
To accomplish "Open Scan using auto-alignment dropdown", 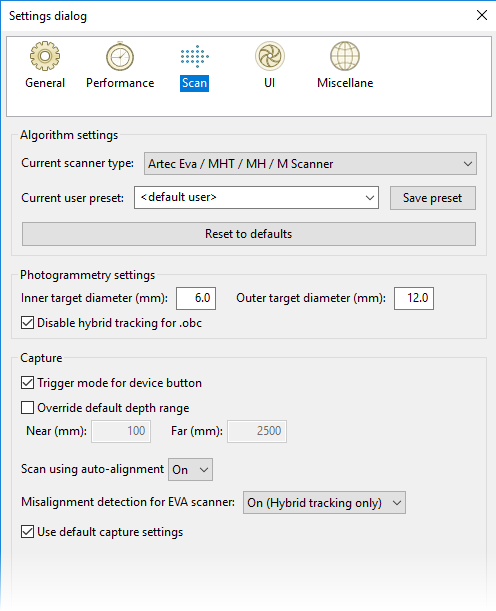I will [190, 470].
